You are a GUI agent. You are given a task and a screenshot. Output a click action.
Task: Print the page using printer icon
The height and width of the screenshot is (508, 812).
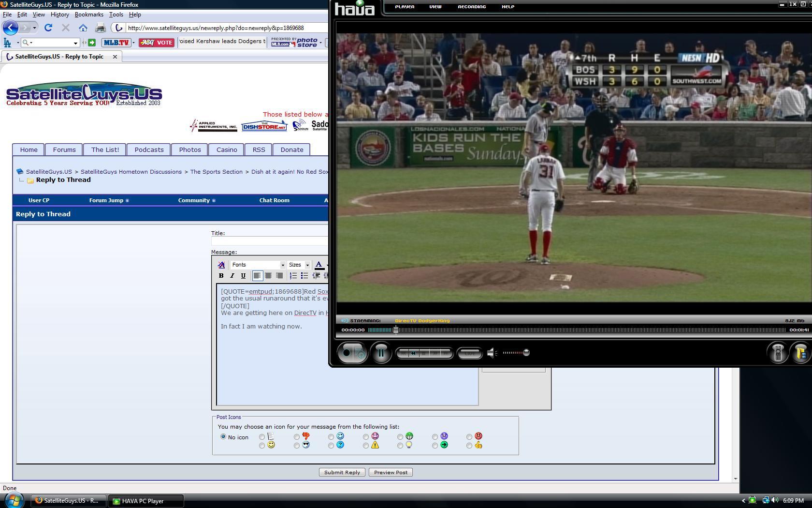tap(101, 28)
